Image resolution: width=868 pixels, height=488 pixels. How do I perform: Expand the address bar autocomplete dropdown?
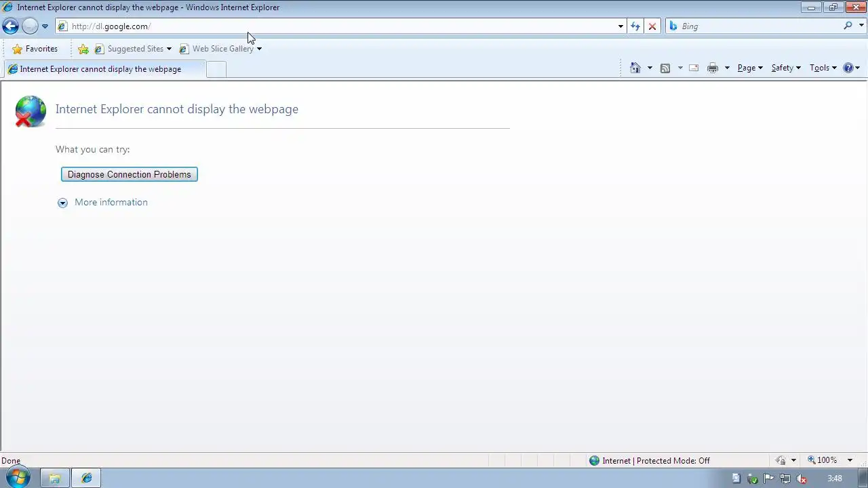620,26
